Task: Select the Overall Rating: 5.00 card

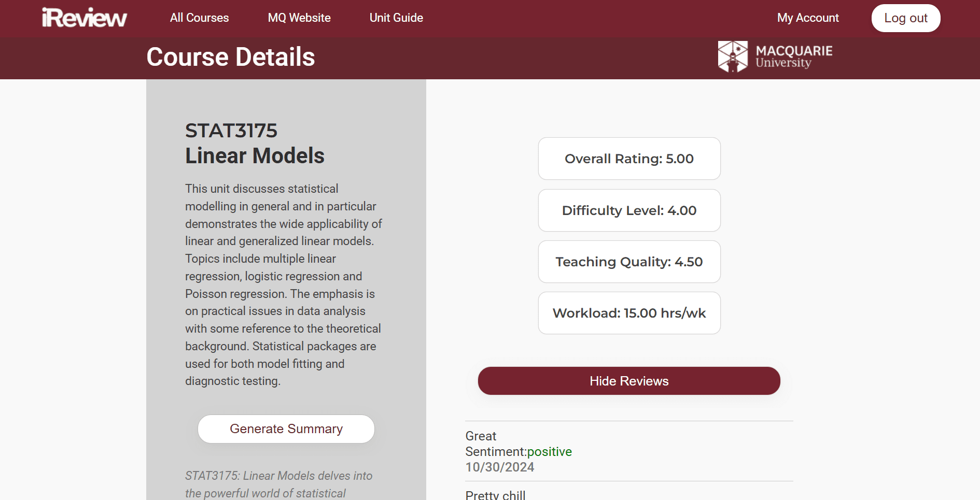Action: point(629,159)
